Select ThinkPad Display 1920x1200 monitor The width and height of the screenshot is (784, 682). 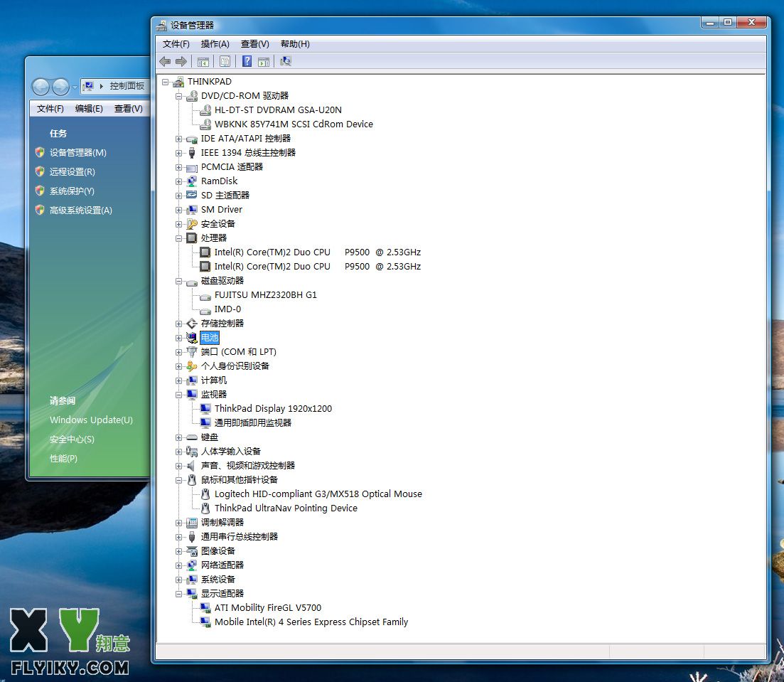[273, 409]
